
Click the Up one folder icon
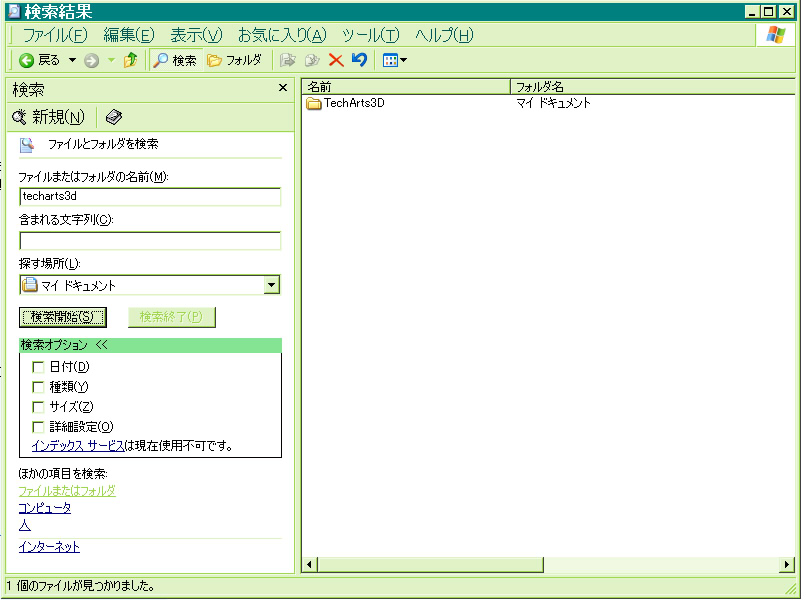(x=130, y=60)
